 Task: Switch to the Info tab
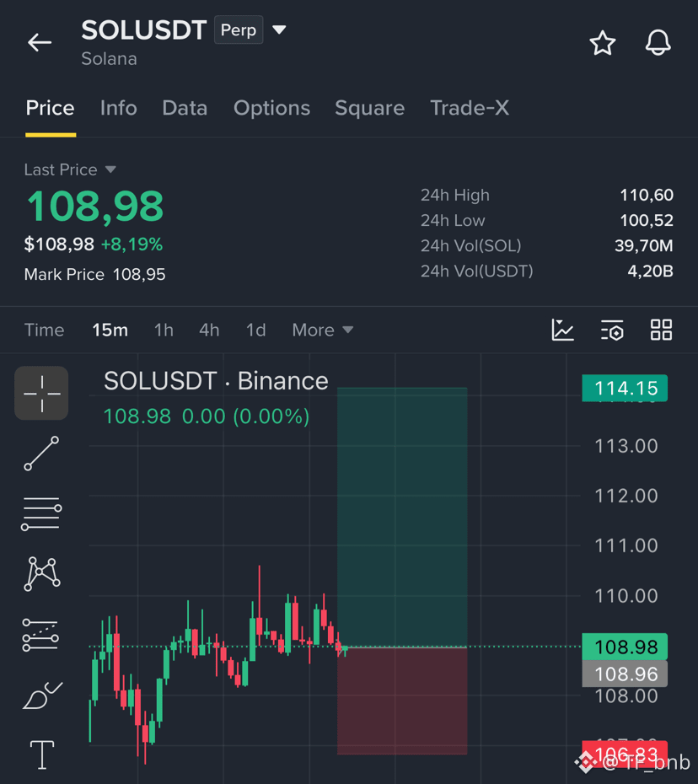(119, 108)
